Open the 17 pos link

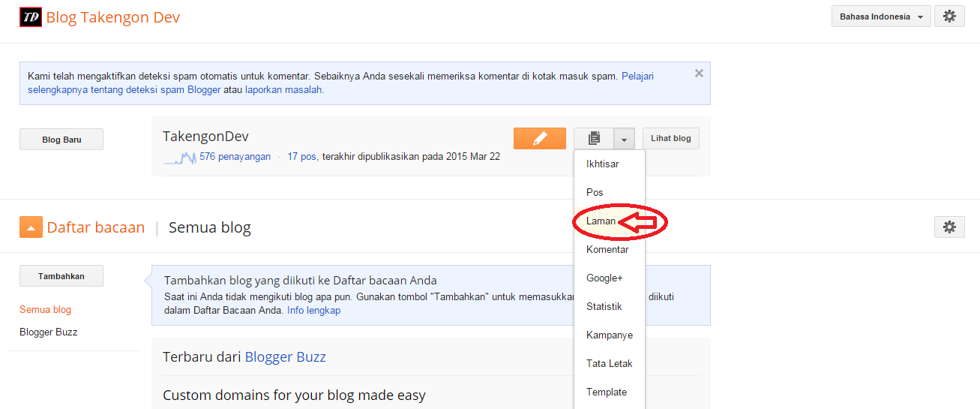302,157
